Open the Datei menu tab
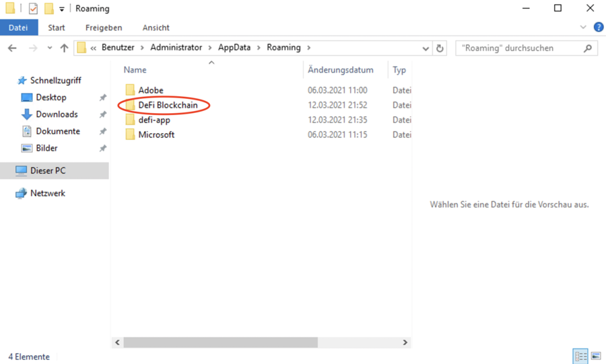Screen dimensions: 606x364 tap(18, 28)
